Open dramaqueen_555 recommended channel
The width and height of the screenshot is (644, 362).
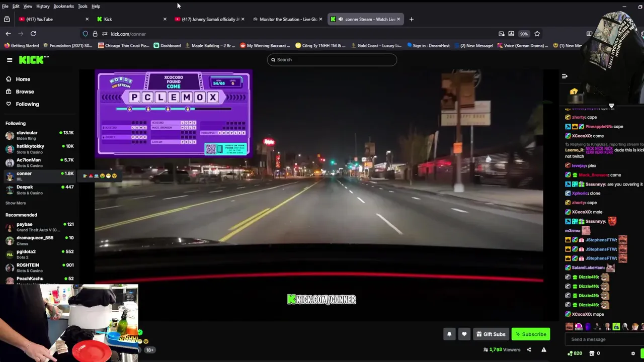click(39, 240)
